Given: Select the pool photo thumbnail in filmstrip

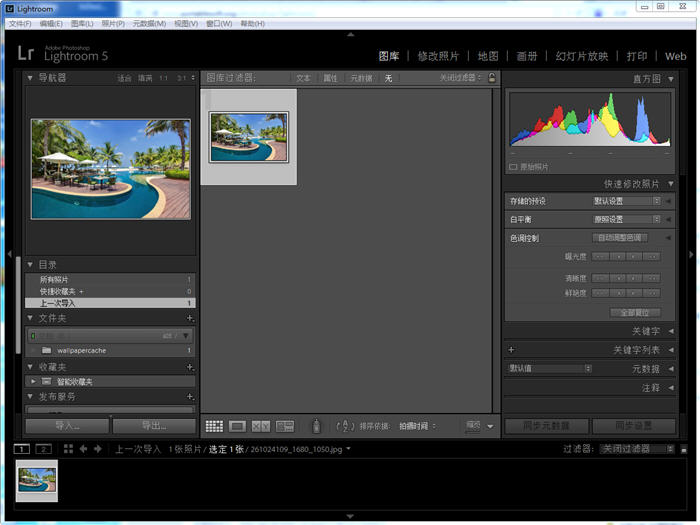Looking at the screenshot, I should point(37,480).
